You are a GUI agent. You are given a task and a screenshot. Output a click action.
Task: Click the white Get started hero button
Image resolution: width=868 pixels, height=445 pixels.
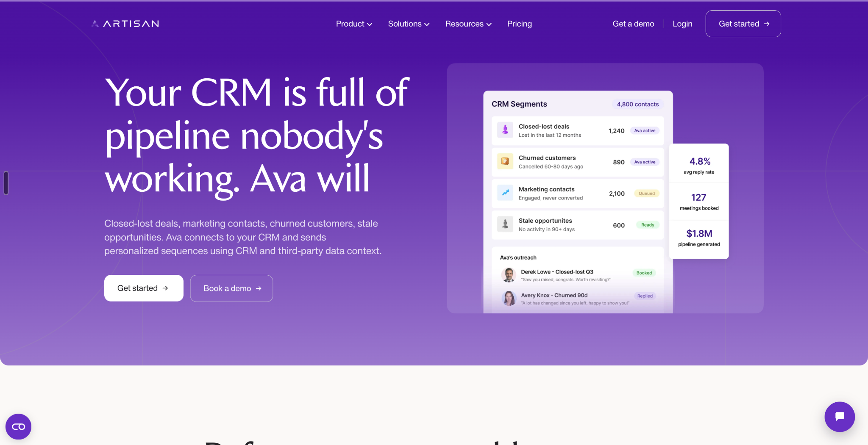[144, 288]
